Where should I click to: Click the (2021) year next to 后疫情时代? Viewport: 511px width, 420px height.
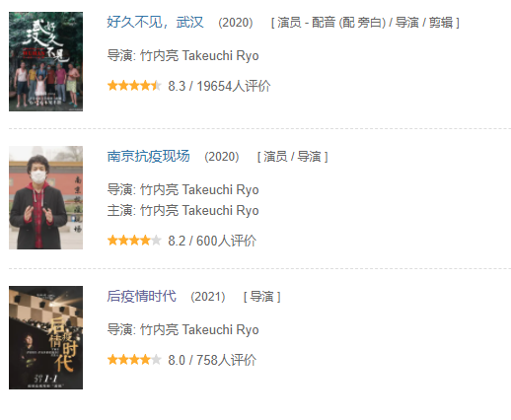point(208,297)
